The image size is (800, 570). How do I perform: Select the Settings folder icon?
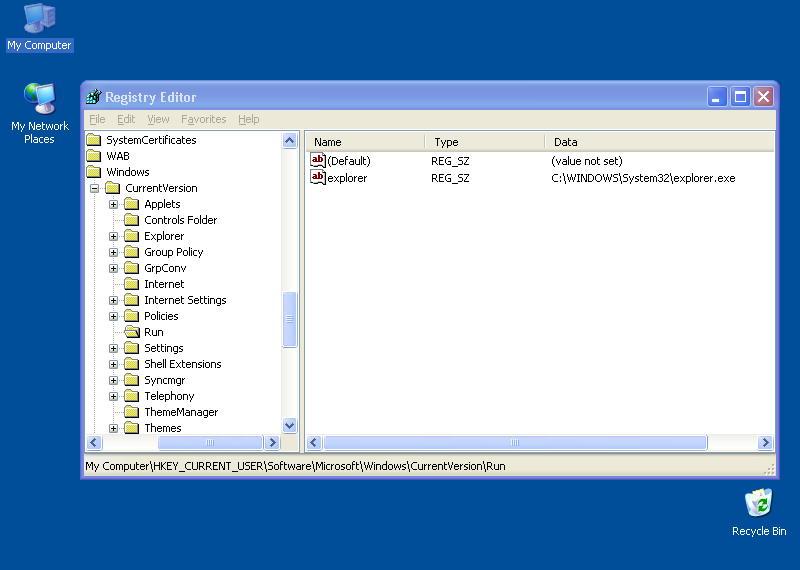click(132, 348)
